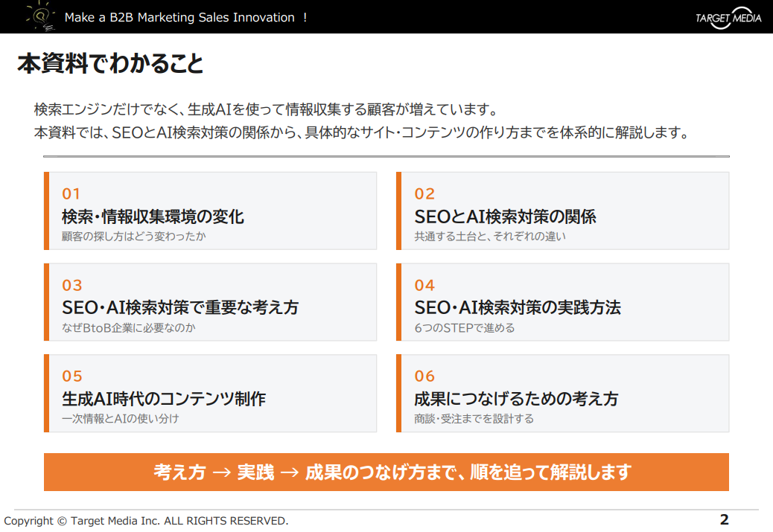The image size is (773, 532).
Task: Click subtitle 一次情報とAIの使い分け
Action: [121, 419]
